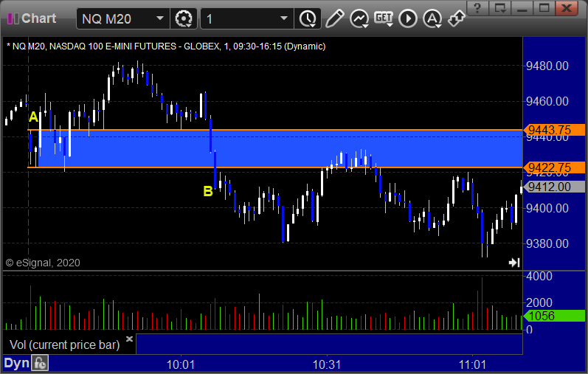Open the window pop-out menu button
Image resolution: width=588 pixels, height=374 pixels.
point(500,7)
